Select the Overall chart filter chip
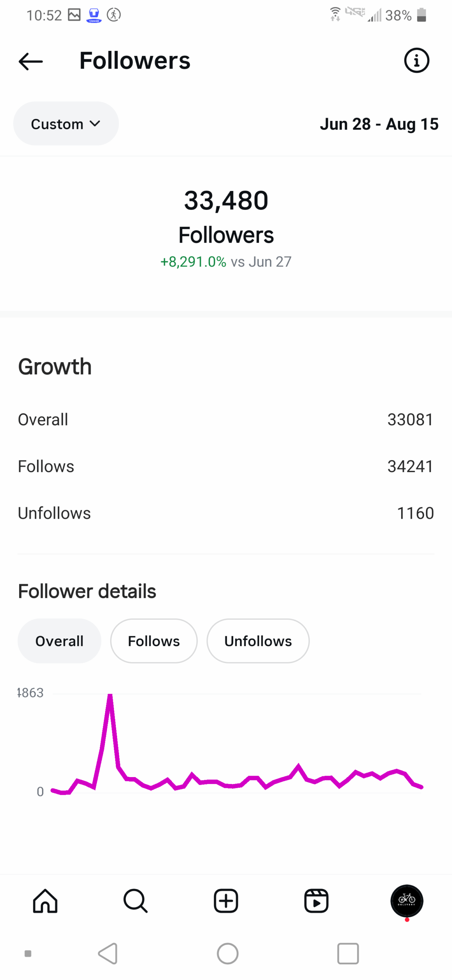 click(59, 641)
